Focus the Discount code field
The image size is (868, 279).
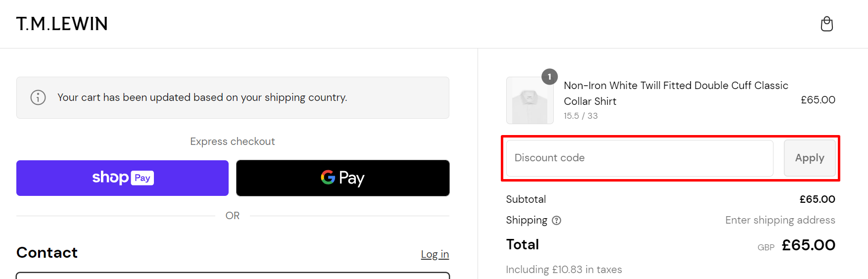coord(639,158)
